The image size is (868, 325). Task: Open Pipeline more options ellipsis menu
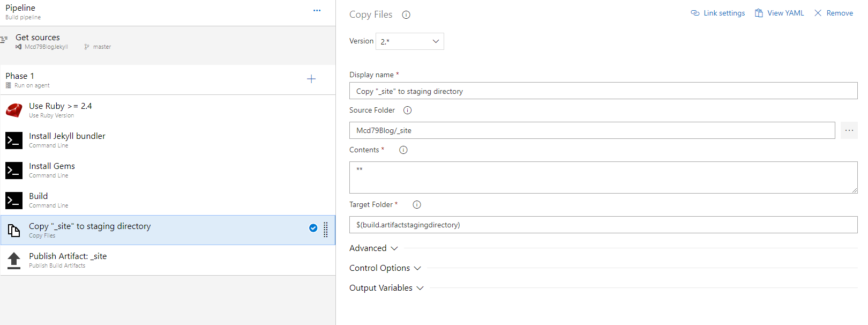point(317,11)
